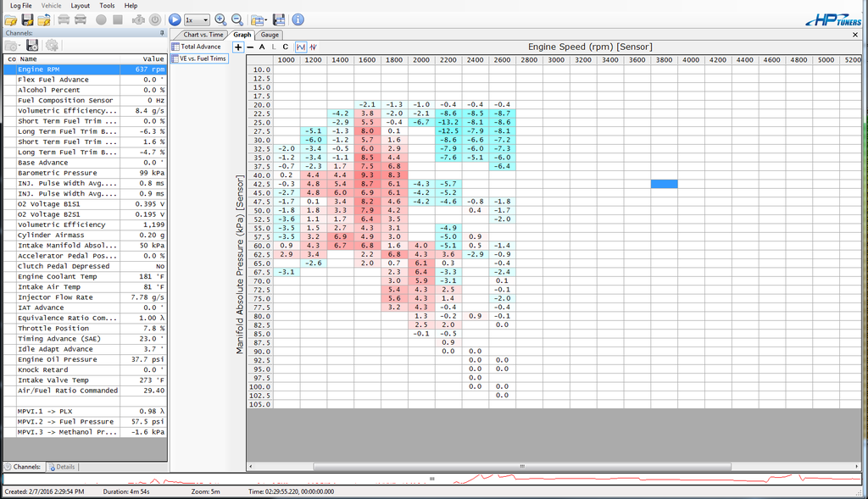This screenshot has width=868, height=499.
Task: Zoom out on the graph timeline
Action: (x=236, y=19)
